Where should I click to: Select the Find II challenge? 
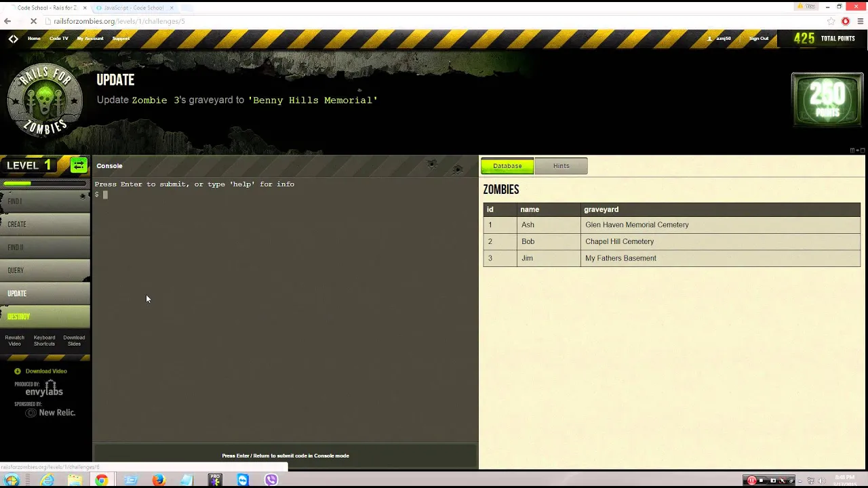click(45, 247)
